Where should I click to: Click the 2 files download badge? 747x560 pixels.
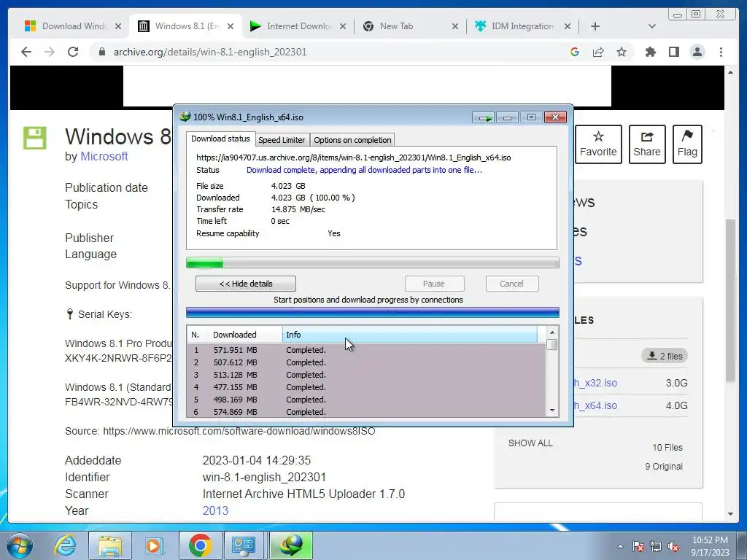pyautogui.click(x=665, y=356)
